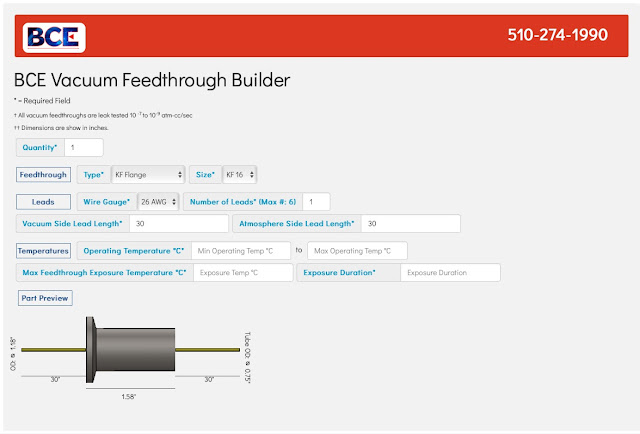Open the Type dropdown showing KF Flange
Image resolution: width=640 pixels, height=434 pixels.
148,175
